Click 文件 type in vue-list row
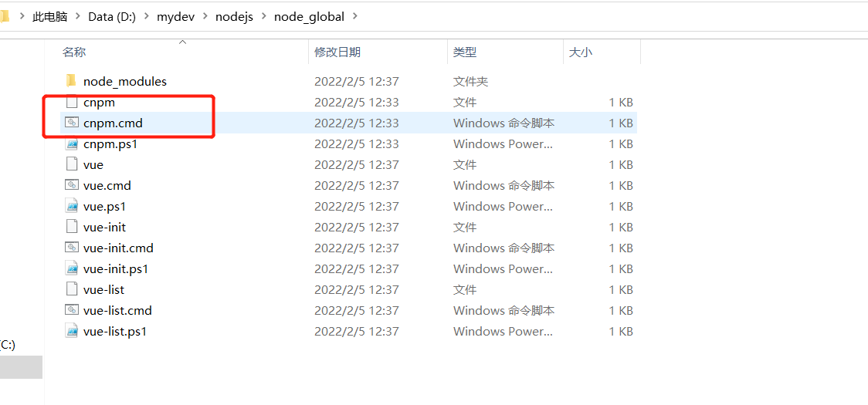 (464, 289)
